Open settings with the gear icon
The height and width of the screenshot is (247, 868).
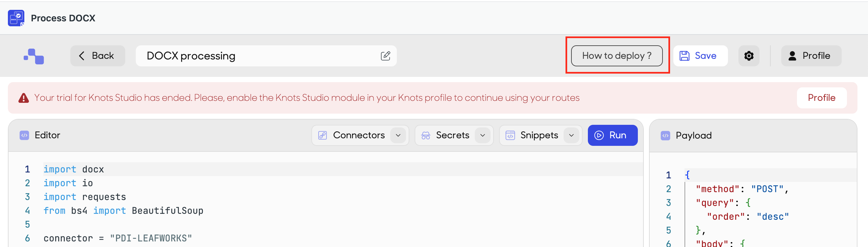749,56
